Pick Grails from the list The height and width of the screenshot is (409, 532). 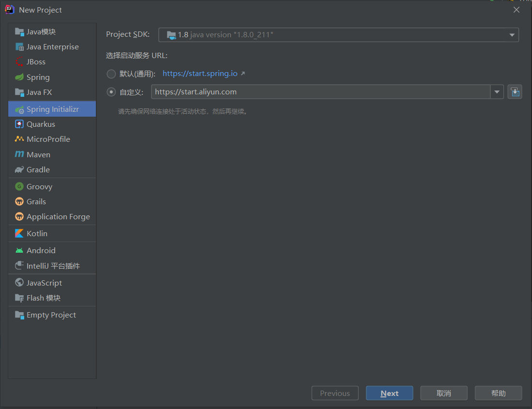(52, 201)
